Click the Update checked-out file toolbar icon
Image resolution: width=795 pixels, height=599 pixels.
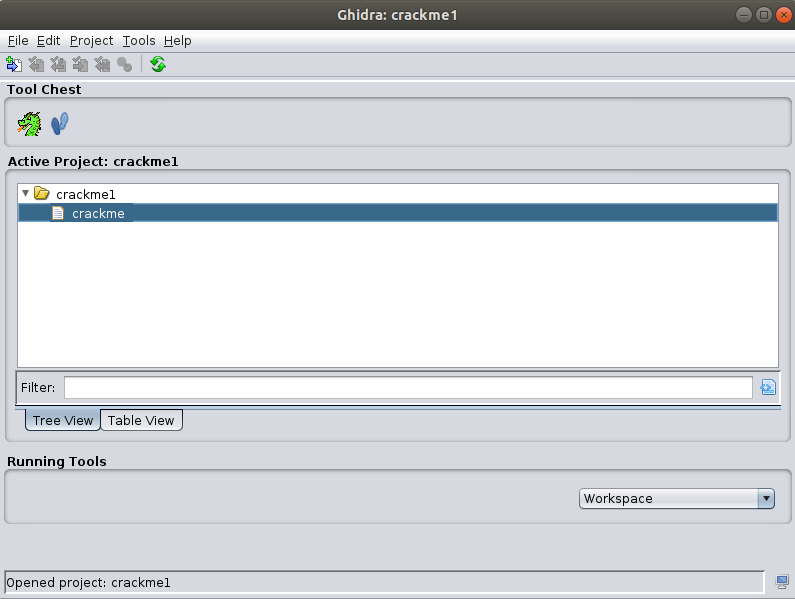(58, 64)
